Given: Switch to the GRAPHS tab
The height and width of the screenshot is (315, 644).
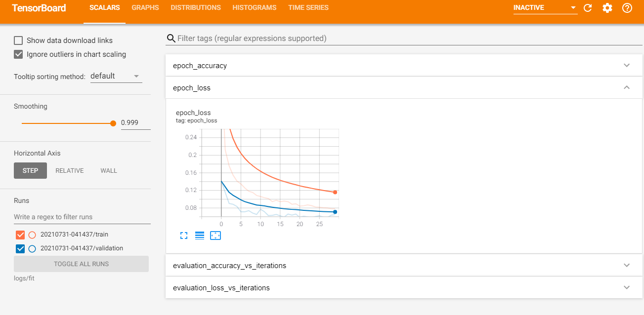Looking at the screenshot, I should (x=145, y=8).
